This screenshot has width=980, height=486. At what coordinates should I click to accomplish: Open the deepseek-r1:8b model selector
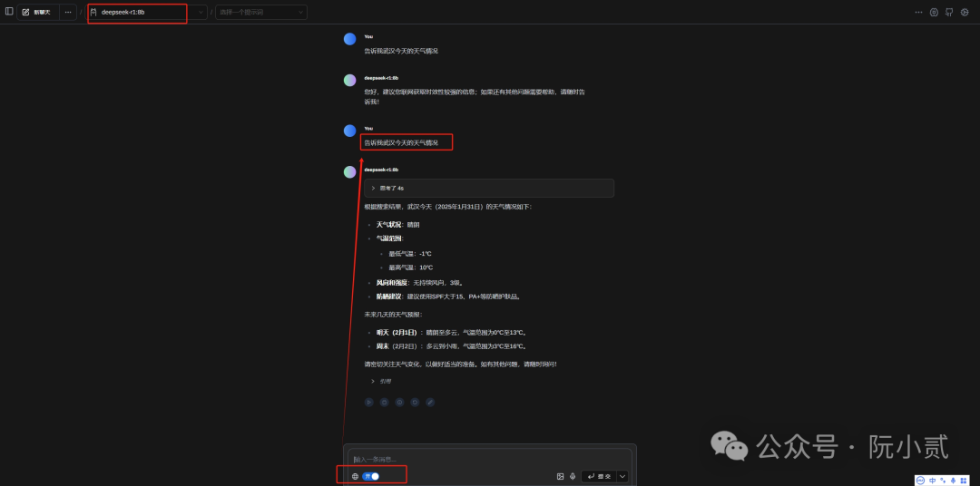click(x=147, y=12)
